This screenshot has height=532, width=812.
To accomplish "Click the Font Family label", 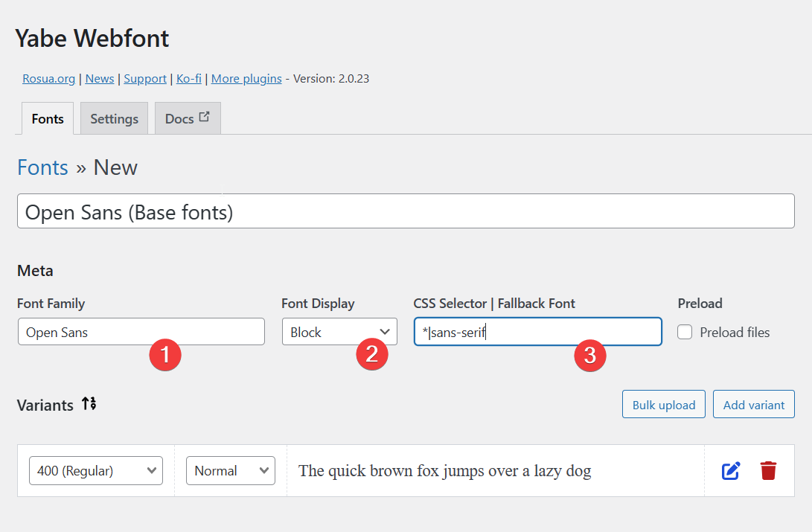I will [51, 304].
